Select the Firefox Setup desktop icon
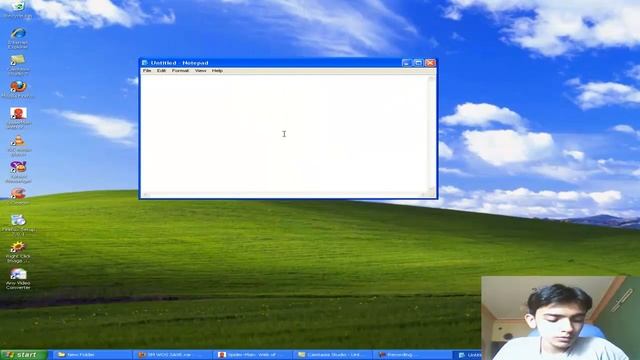The width and height of the screenshot is (640, 360). [x=18, y=224]
